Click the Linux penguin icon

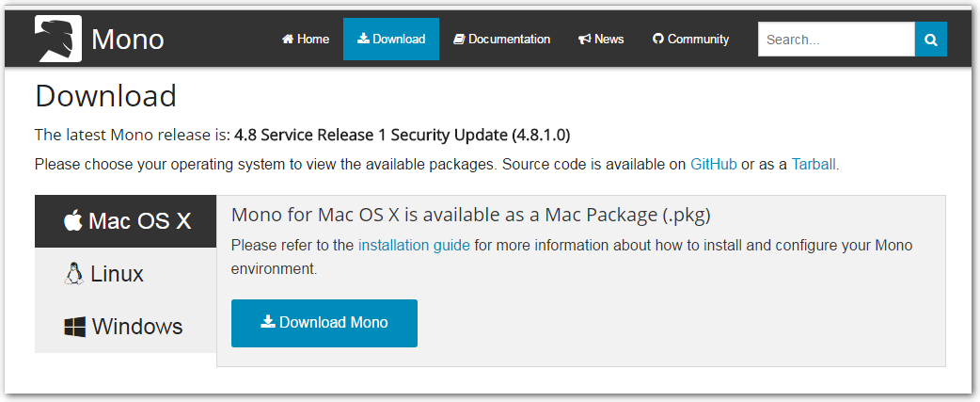coord(73,274)
